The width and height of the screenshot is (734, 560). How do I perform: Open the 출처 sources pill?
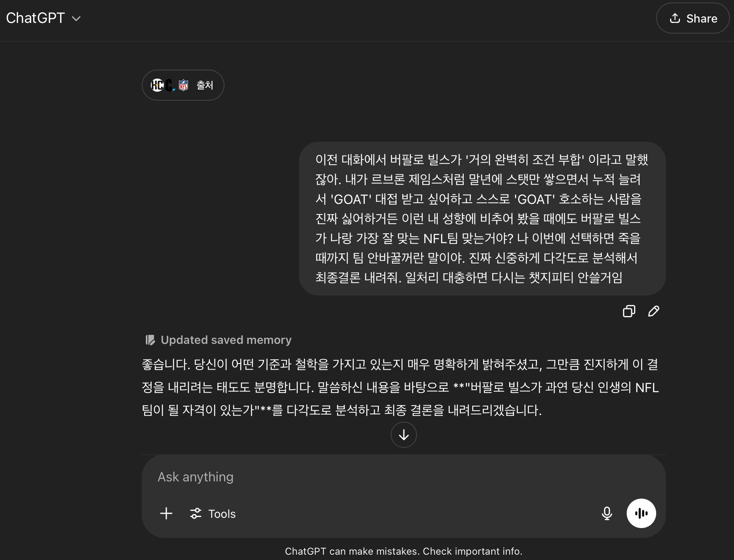[183, 85]
